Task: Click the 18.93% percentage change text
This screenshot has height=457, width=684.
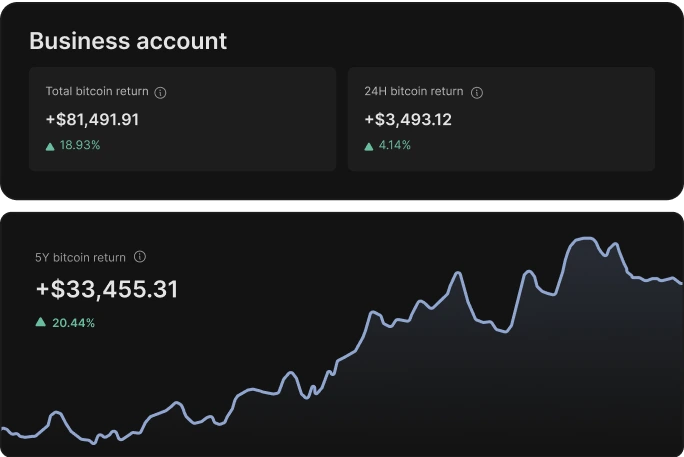Action: coord(80,145)
